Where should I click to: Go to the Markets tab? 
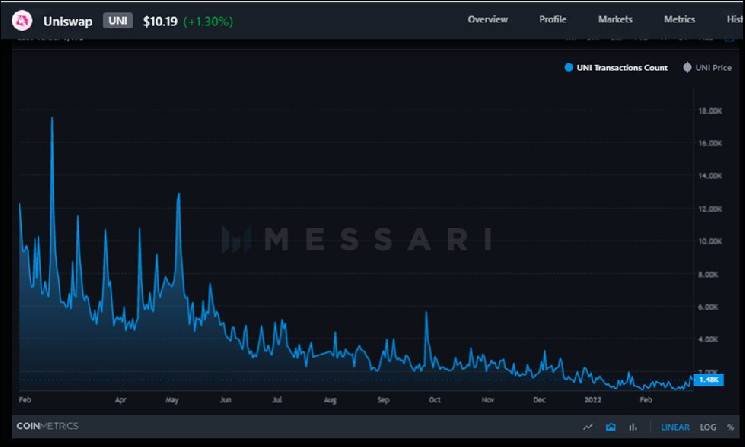(x=615, y=20)
